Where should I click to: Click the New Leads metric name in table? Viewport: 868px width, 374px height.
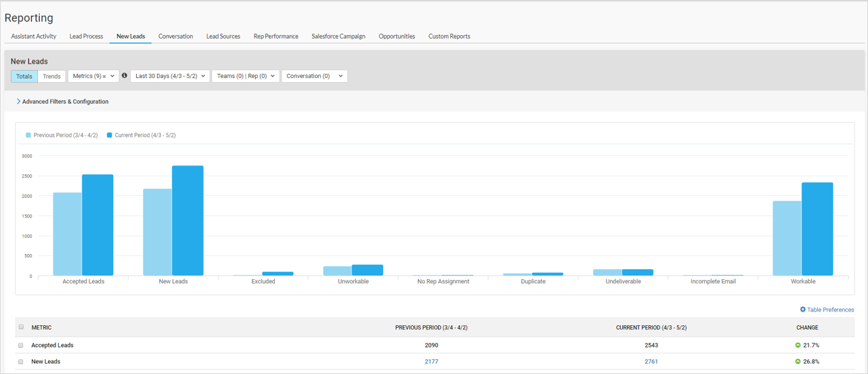(x=45, y=362)
